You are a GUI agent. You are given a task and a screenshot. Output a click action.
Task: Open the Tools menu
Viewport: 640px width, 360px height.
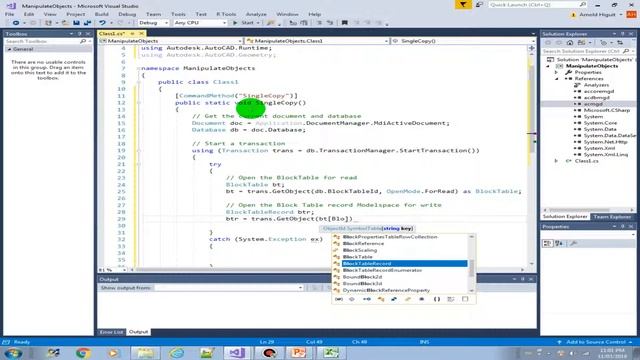pos(178,14)
